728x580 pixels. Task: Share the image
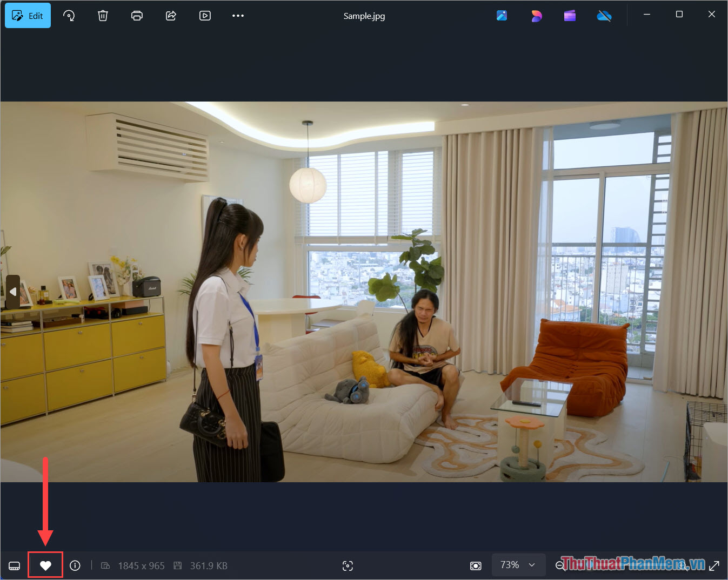[171, 15]
